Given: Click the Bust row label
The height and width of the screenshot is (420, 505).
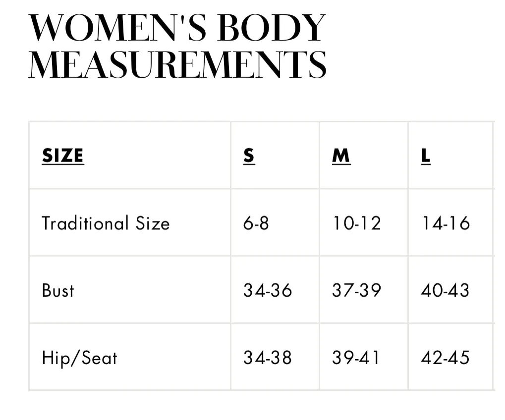Looking at the screenshot, I should [58, 290].
